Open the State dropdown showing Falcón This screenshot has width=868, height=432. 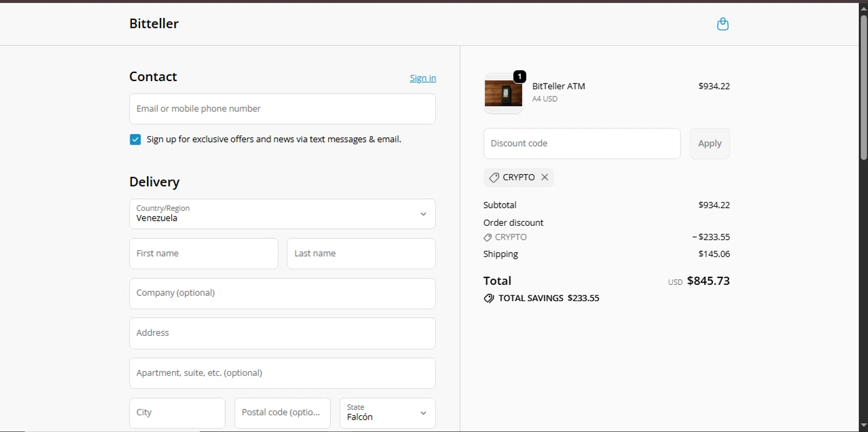pos(388,413)
